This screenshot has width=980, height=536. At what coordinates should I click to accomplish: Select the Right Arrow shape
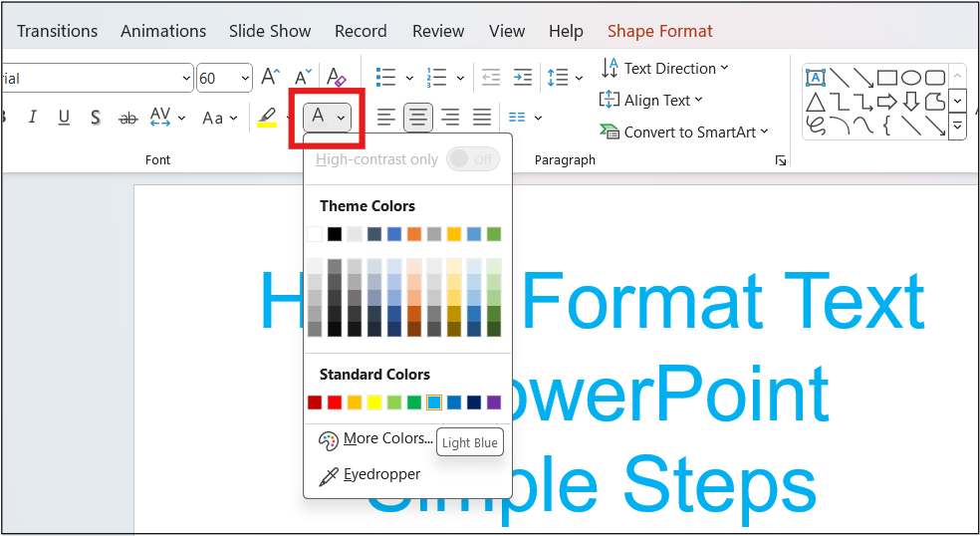click(x=886, y=102)
